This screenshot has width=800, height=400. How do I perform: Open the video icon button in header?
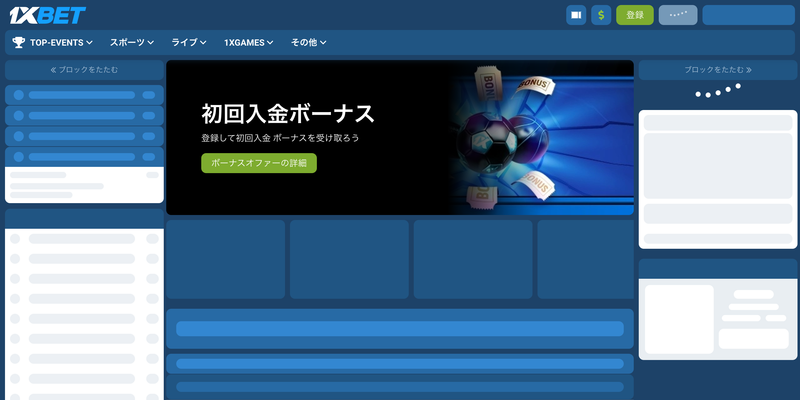pos(576,15)
